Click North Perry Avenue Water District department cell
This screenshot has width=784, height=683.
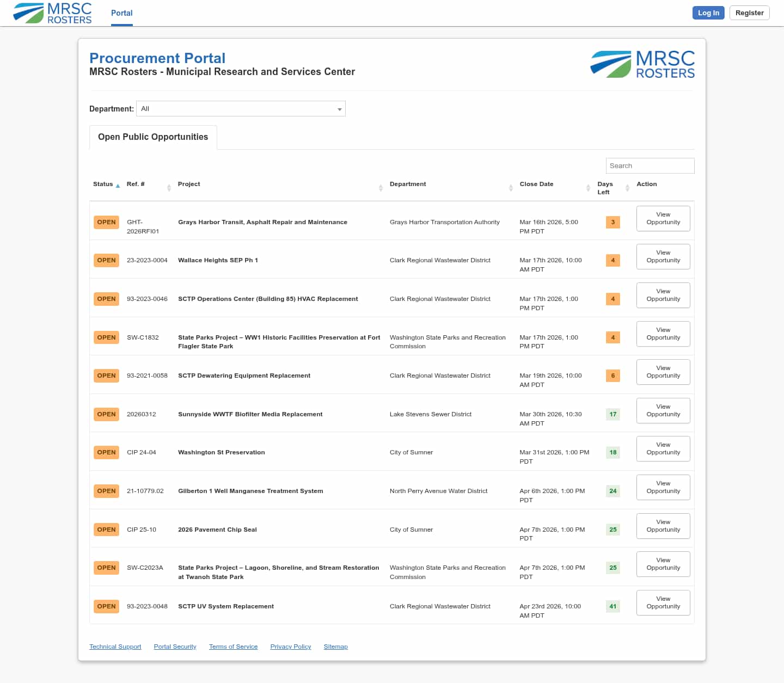pyautogui.click(x=438, y=491)
